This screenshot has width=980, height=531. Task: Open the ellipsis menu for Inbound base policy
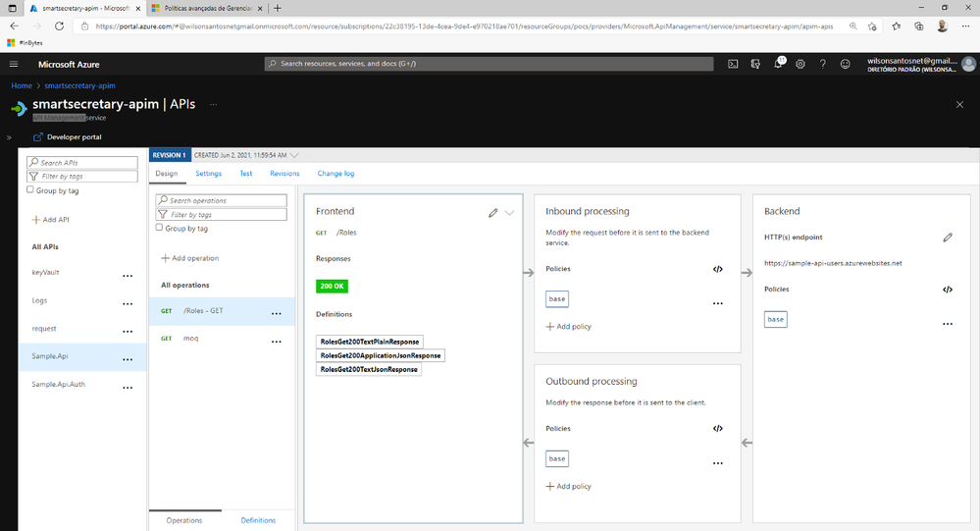click(x=717, y=304)
